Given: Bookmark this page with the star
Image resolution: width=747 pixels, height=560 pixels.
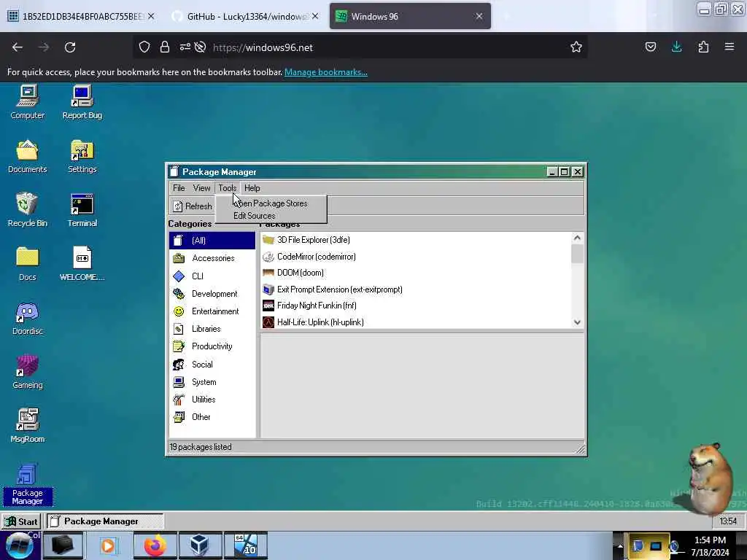Looking at the screenshot, I should point(576,47).
